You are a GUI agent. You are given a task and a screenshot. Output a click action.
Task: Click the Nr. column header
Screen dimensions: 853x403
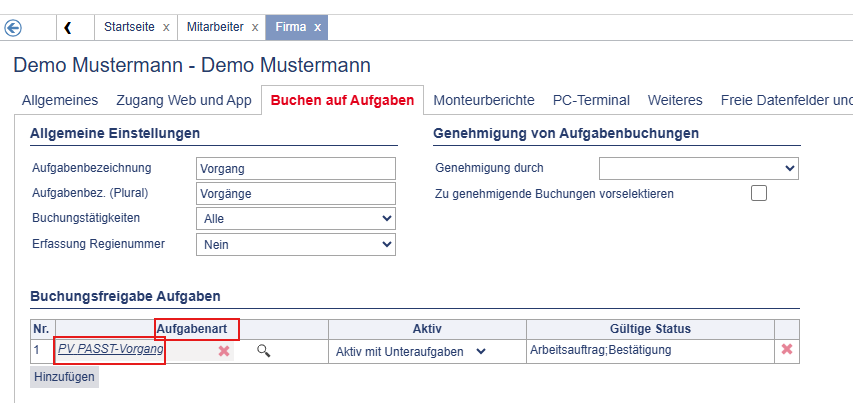coord(42,328)
